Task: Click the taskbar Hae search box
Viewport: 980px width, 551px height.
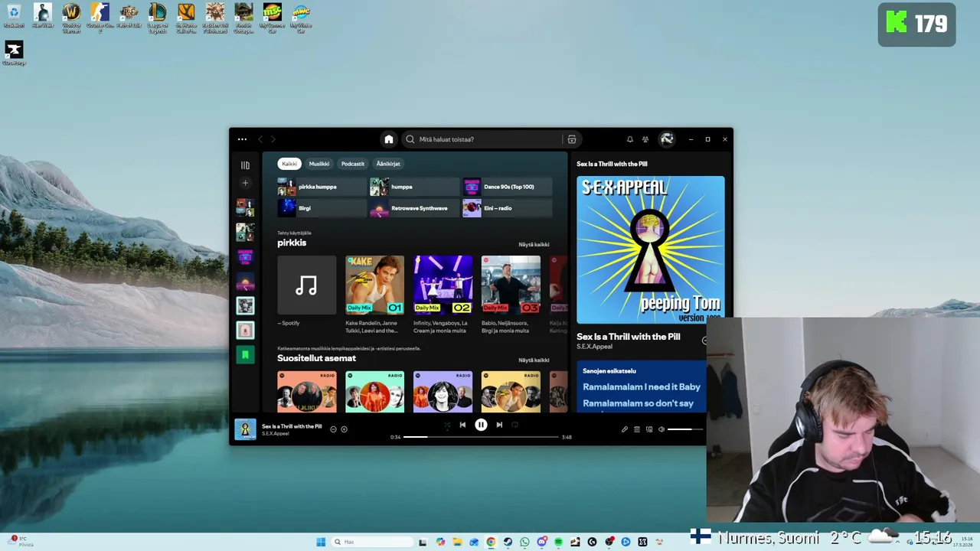Action: (373, 542)
